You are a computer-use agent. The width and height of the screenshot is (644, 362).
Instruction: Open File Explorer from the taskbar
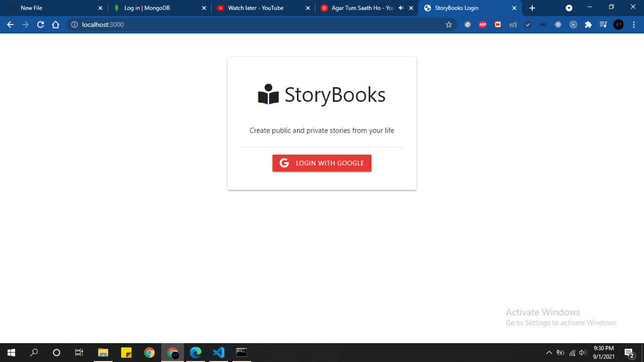tap(103, 352)
